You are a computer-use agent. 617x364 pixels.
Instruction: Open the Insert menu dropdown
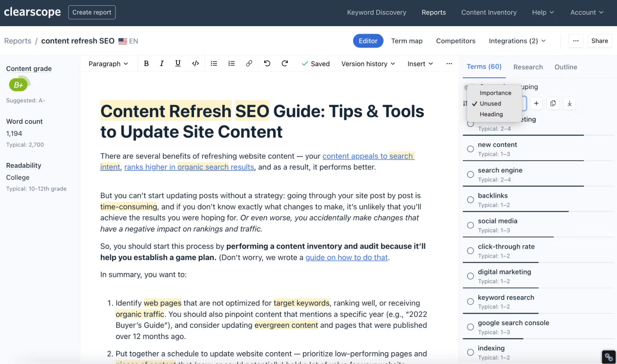coord(419,64)
